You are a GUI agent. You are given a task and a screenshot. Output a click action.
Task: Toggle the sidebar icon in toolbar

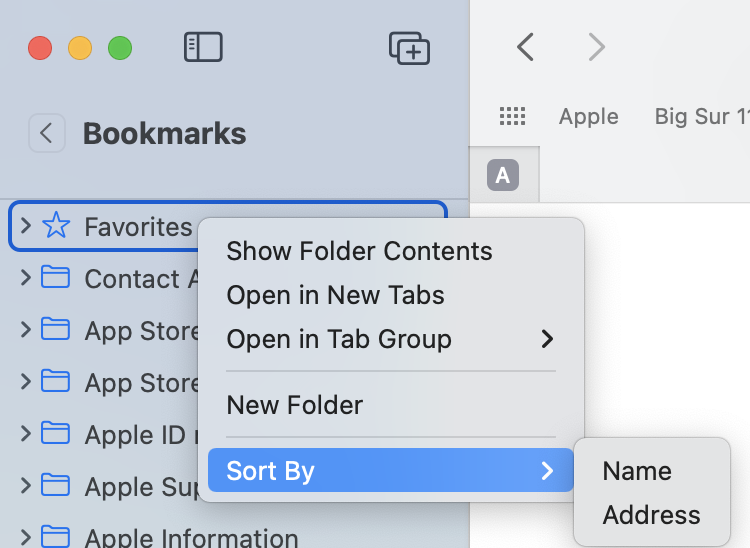tap(203, 47)
